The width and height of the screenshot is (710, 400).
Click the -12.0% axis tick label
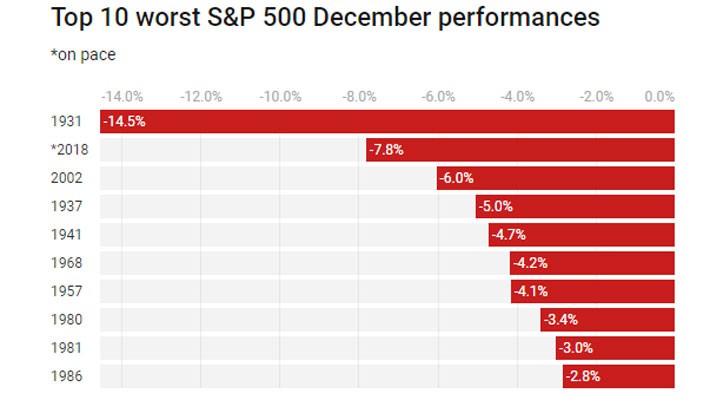tap(201, 97)
